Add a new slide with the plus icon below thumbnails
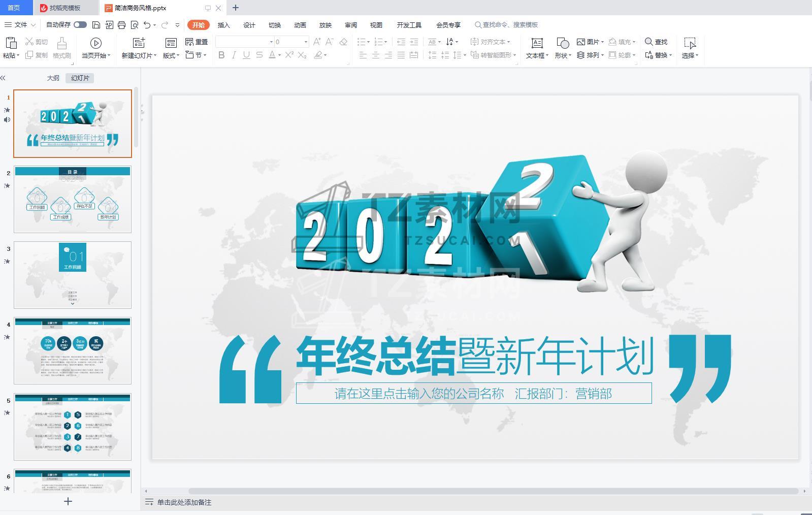This screenshot has width=812, height=515. 68,501
